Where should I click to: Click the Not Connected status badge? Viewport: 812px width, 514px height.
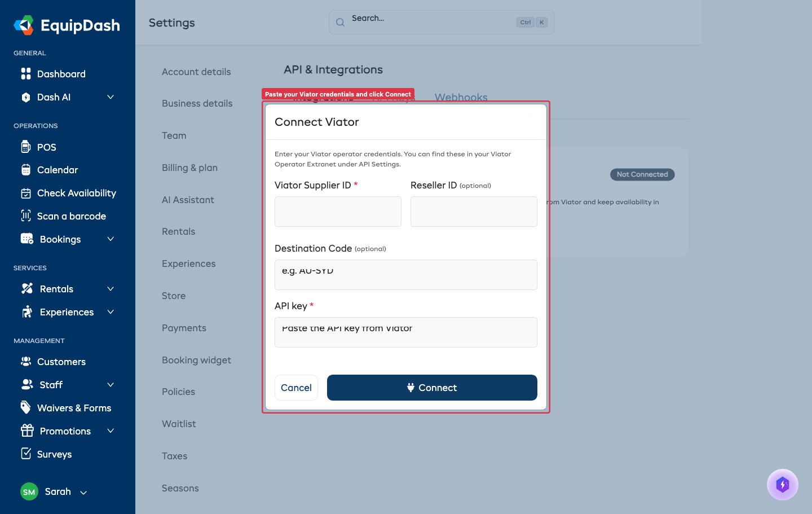coord(642,174)
